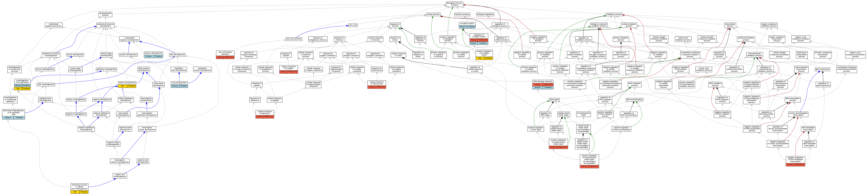Click the 'DNA damage response' node
Viewport: 868px width, 195px height.
(x=543, y=81)
